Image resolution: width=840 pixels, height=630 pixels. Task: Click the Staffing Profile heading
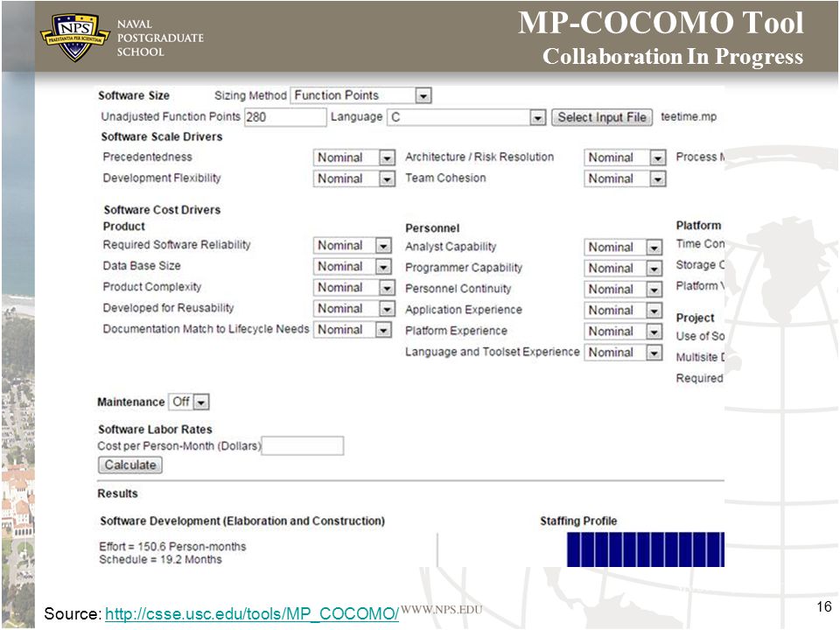(x=578, y=521)
